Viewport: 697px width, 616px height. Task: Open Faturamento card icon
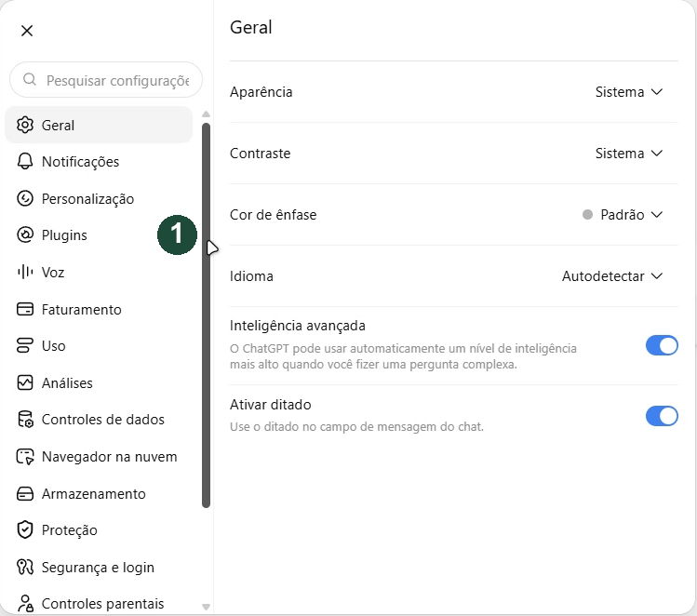25,309
